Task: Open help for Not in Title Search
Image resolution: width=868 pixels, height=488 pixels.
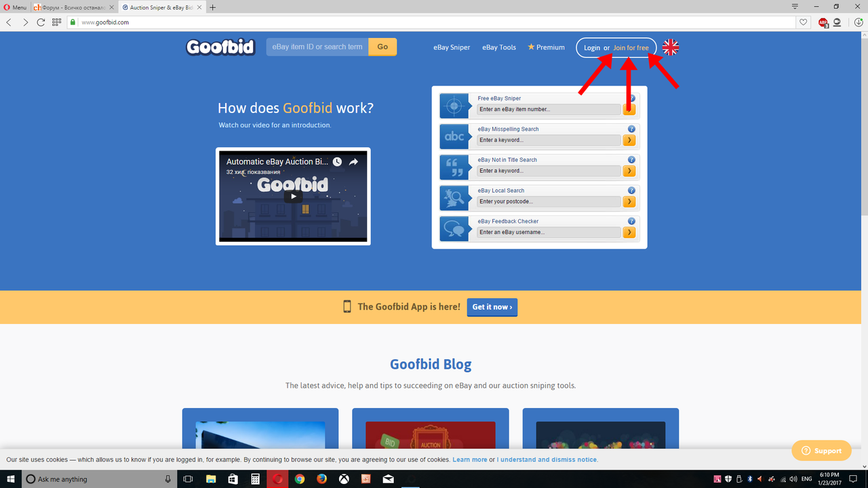Action: point(631,159)
